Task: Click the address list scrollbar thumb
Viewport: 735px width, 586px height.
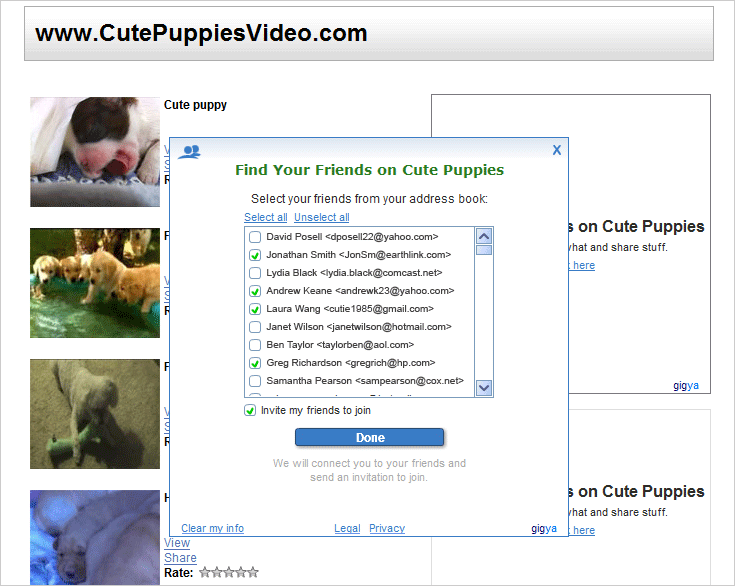Action: [x=484, y=249]
